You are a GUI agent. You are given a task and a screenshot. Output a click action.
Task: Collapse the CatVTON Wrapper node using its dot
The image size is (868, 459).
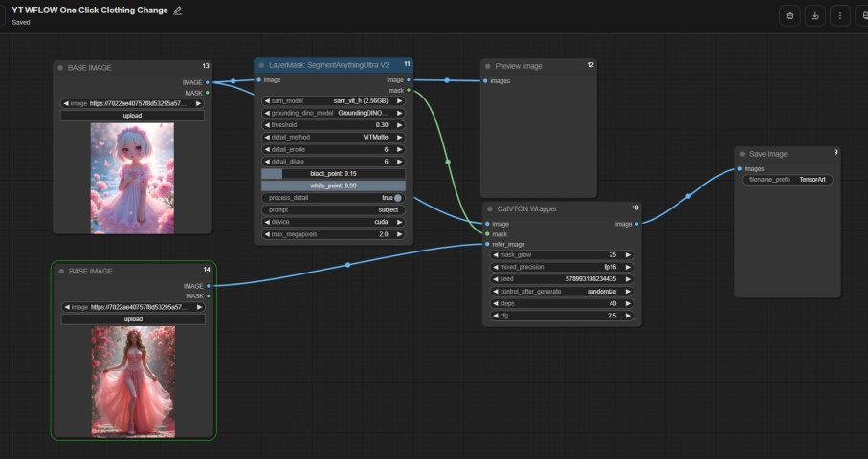(490, 209)
